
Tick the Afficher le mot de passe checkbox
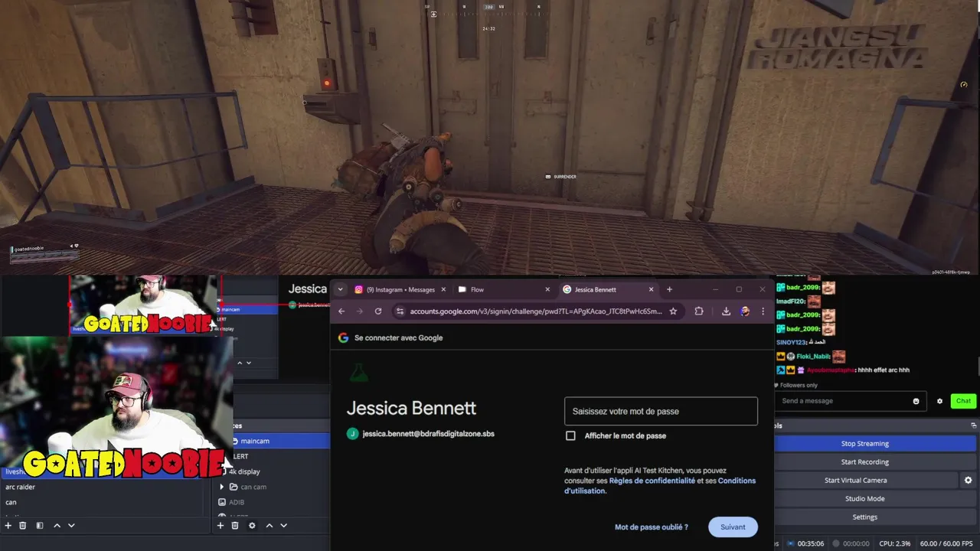tap(570, 435)
